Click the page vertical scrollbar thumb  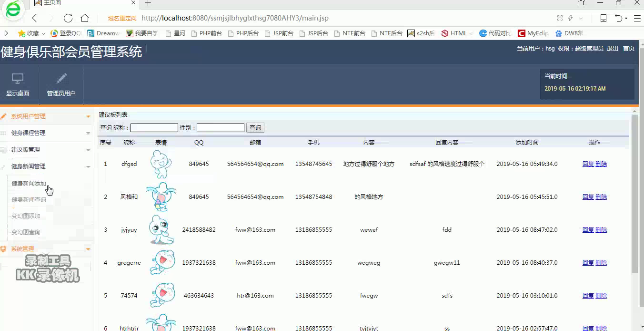point(634,193)
